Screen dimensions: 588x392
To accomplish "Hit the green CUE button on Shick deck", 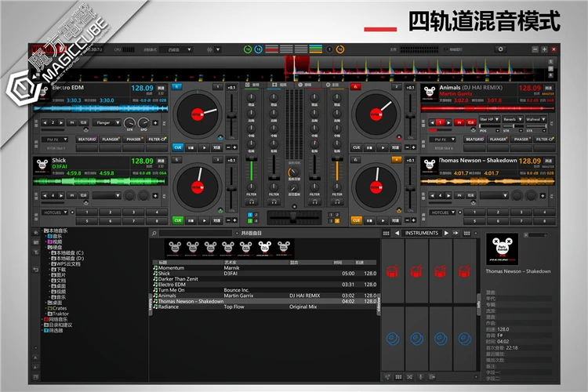I will coord(178,220).
